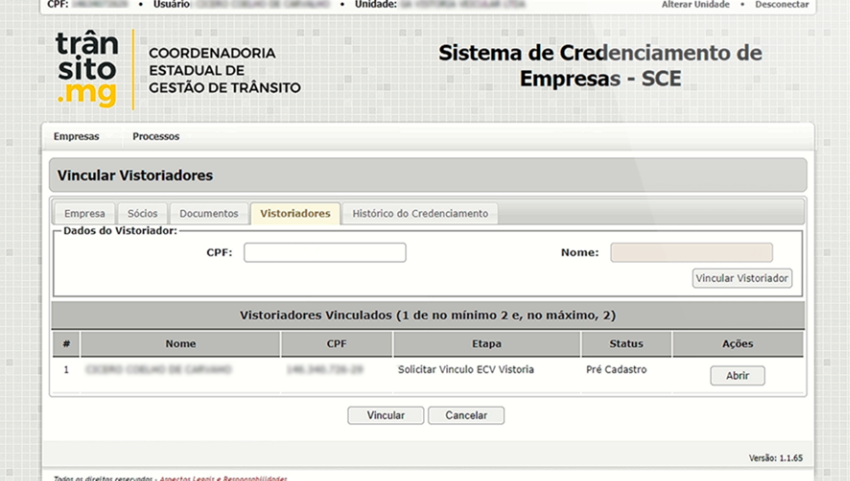Image resolution: width=850 pixels, height=481 pixels.
Task: Open the Empresas menu
Action: [76, 137]
